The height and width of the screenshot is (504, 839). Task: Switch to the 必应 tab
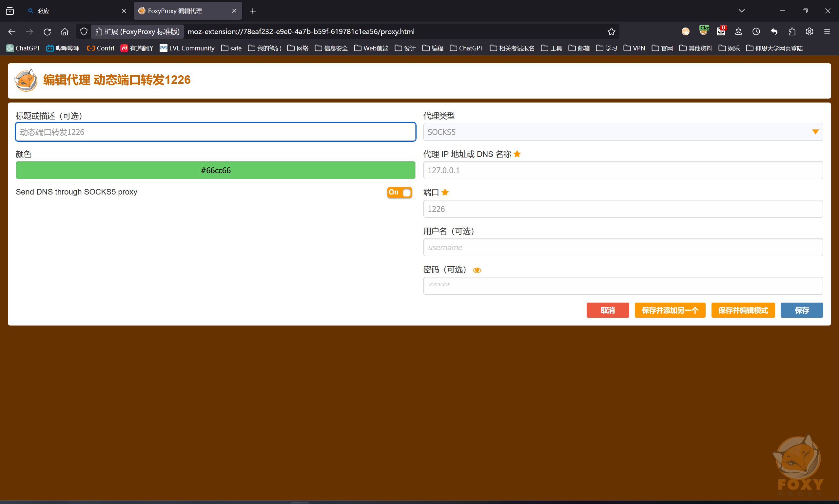(77, 11)
